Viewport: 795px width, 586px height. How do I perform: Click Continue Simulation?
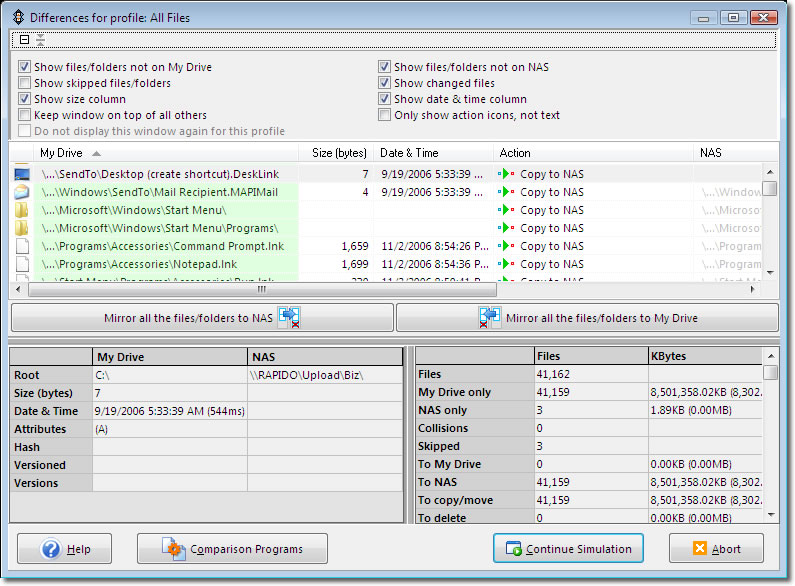(568, 548)
